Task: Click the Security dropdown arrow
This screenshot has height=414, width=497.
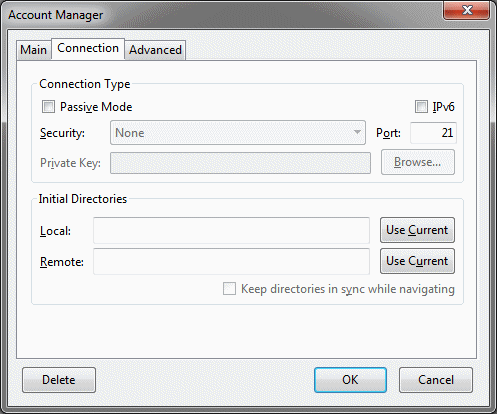Action: [x=357, y=132]
